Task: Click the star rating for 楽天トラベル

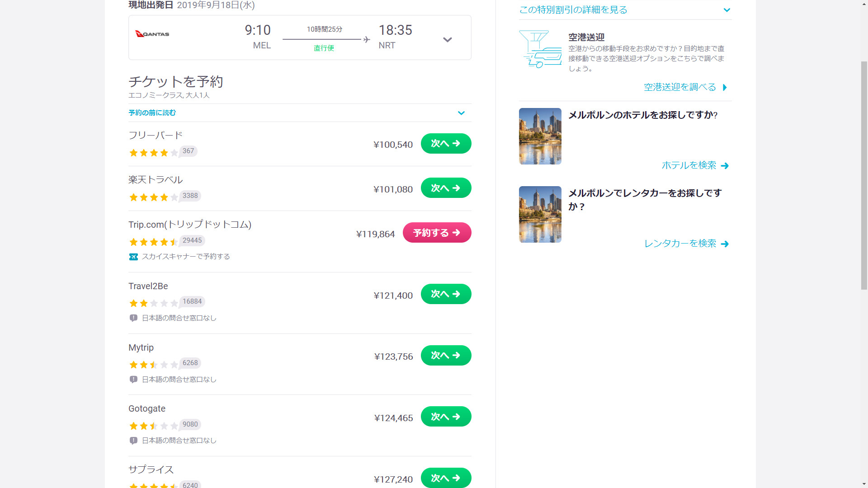Action: [154, 197]
